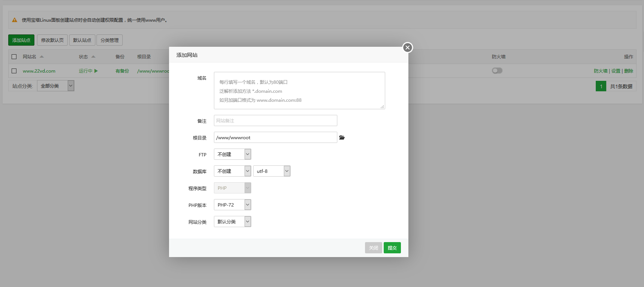
Task: Open the www.22vd.com site link
Action: (x=39, y=71)
